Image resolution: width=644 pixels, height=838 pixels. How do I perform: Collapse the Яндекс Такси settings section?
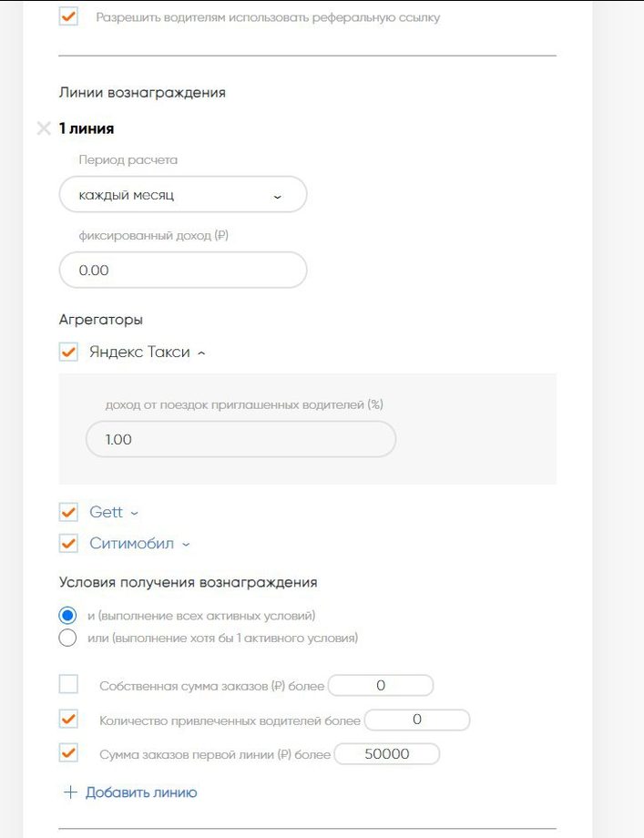click(201, 353)
